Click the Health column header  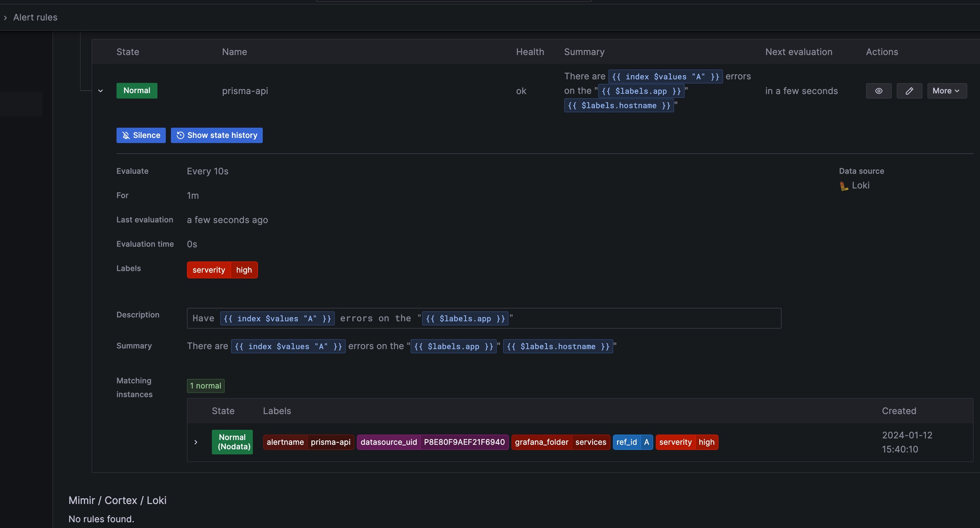(530, 52)
